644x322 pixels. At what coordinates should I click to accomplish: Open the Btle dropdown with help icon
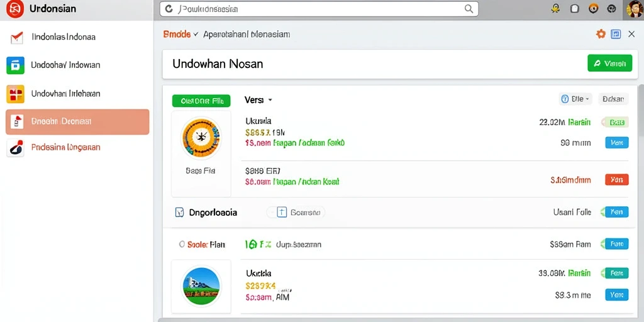575,99
